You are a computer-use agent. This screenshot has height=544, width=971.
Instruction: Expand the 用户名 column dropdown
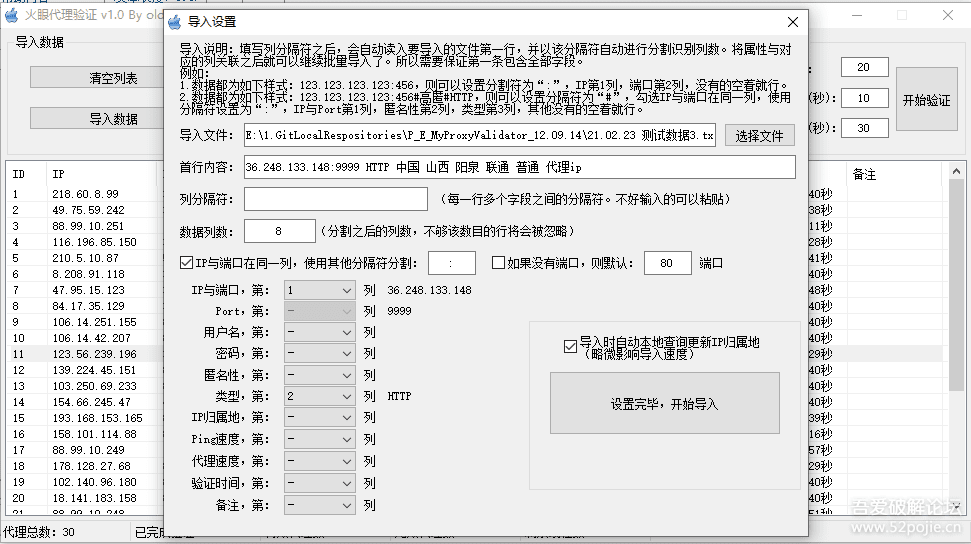pos(320,332)
